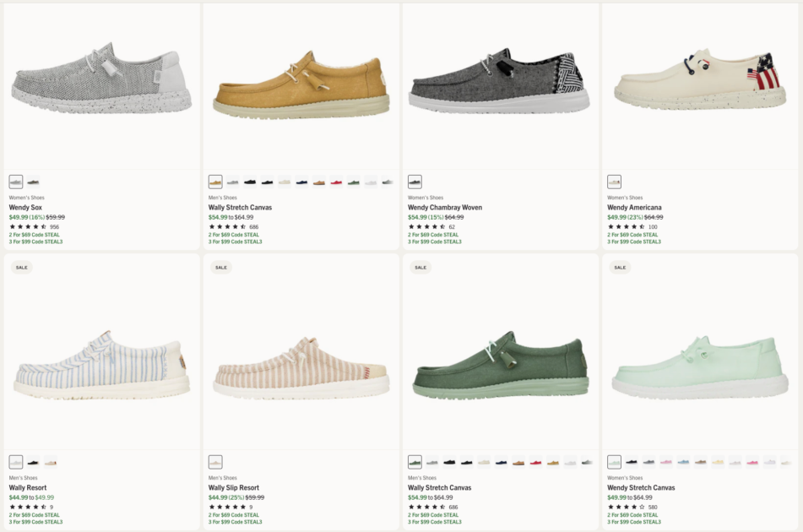Viewport: 803px width, 532px height.
Task: Click the Wendy Americana color swatch
Action: point(614,182)
